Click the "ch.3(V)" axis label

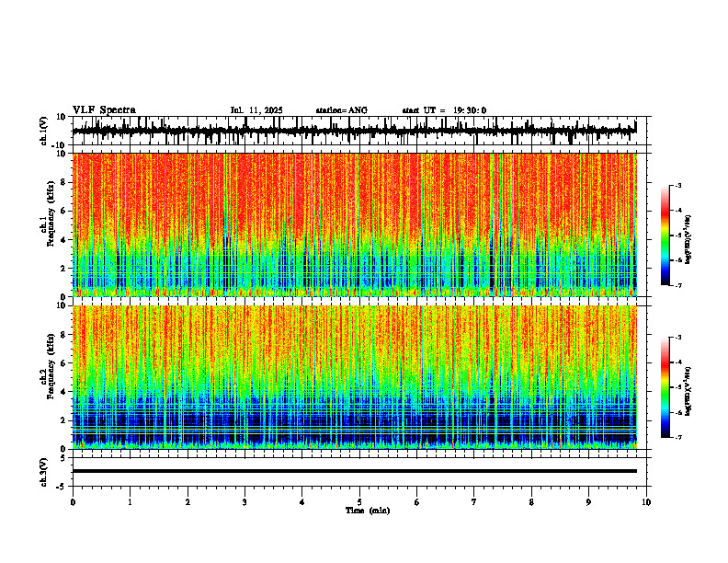pyautogui.click(x=44, y=473)
